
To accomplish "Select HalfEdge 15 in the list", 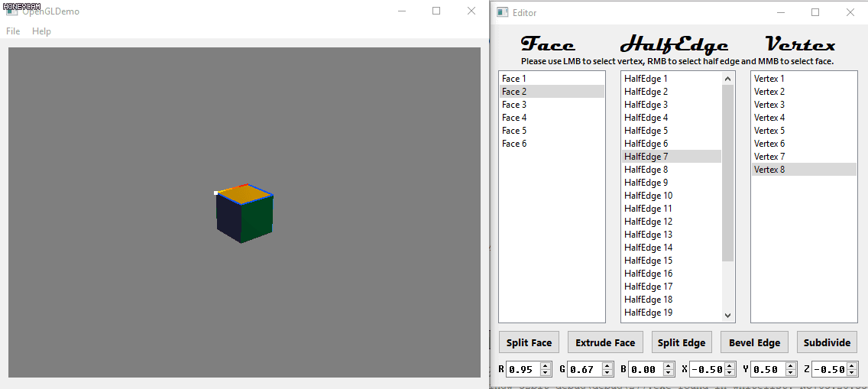I will coord(672,261).
